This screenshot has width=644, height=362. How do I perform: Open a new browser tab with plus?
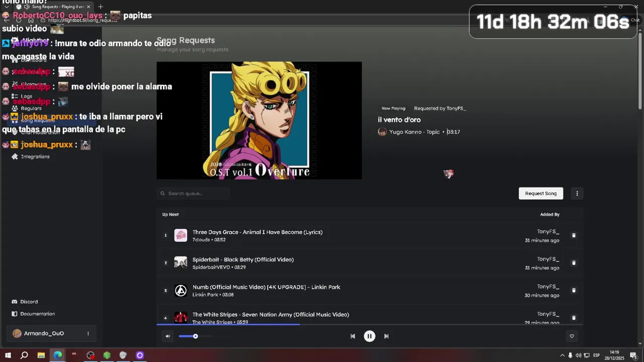tap(101, 7)
